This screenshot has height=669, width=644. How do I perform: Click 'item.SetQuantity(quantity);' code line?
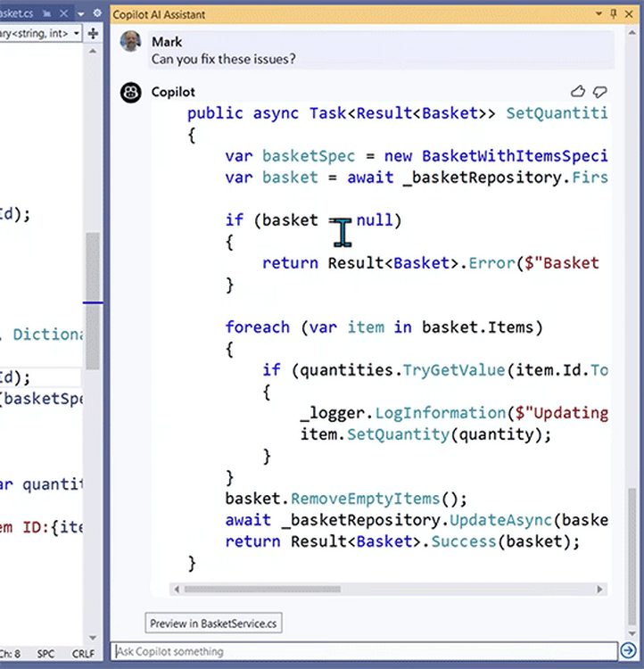[425, 434]
